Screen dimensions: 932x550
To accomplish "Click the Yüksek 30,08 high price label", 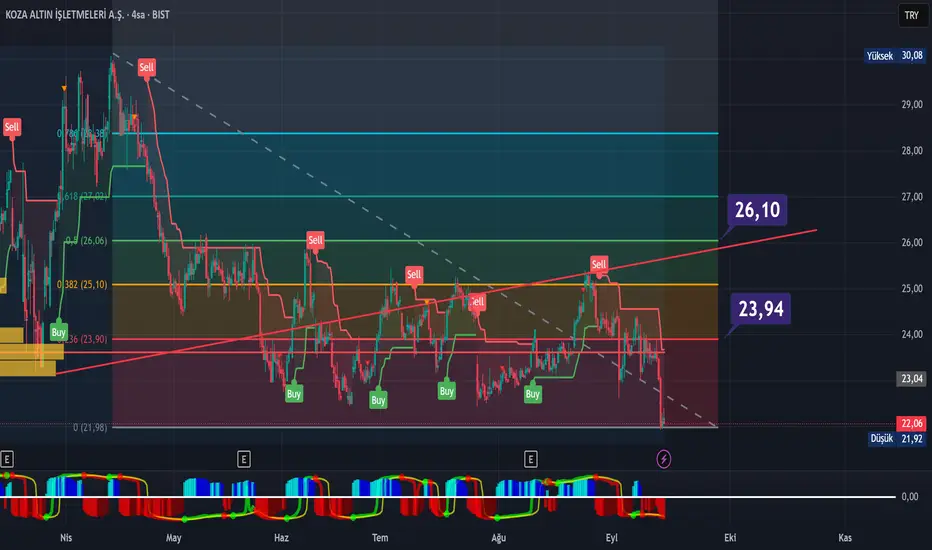I will pyautogui.click(x=895, y=56).
